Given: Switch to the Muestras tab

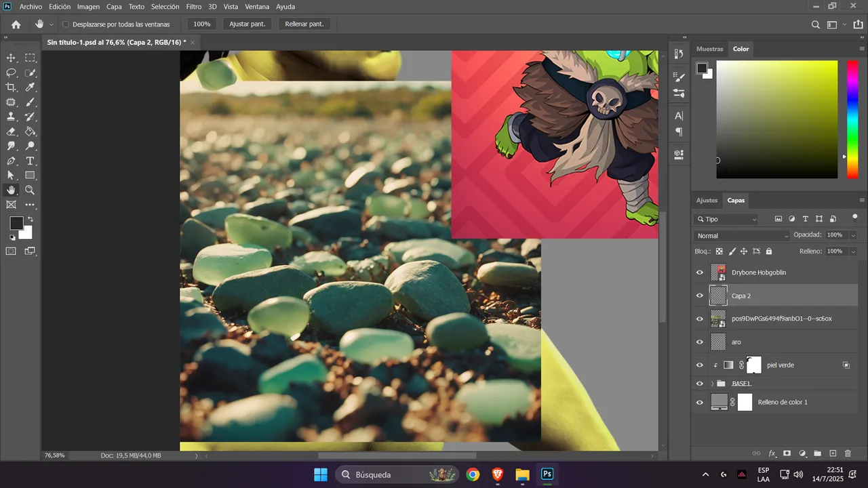Looking at the screenshot, I should (710, 49).
